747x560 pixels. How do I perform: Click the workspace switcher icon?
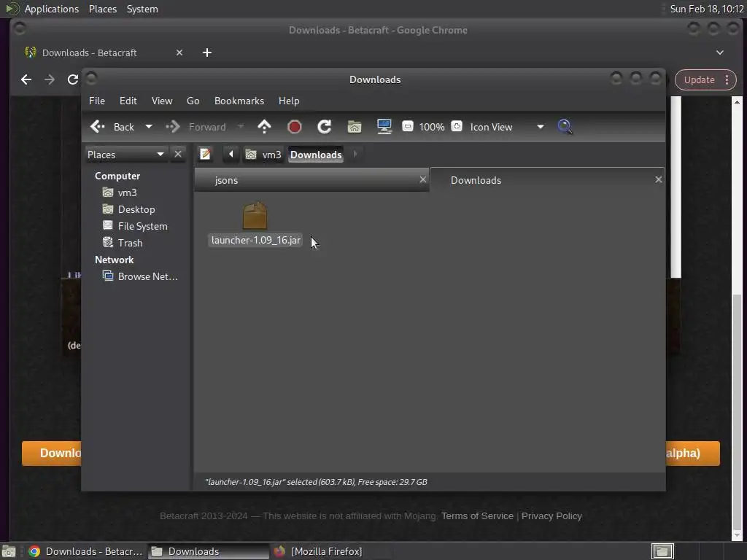click(x=662, y=551)
